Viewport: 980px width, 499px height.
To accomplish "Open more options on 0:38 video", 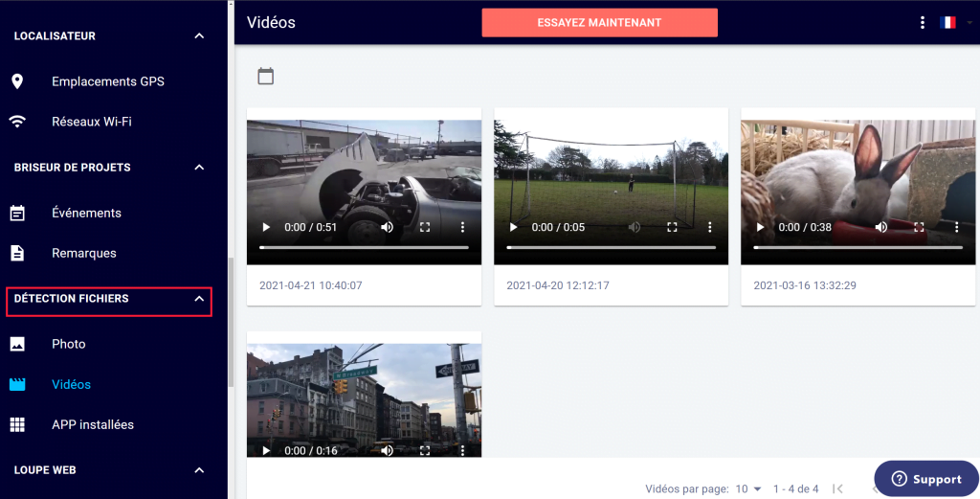I will pyautogui.click(x=956, y=227).
